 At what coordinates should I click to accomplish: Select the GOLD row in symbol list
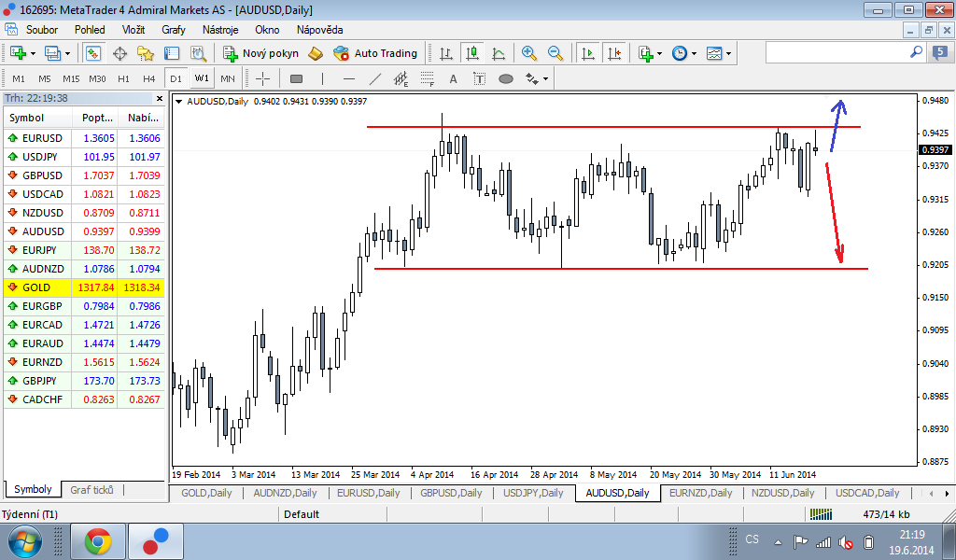[x=84, y=287]
